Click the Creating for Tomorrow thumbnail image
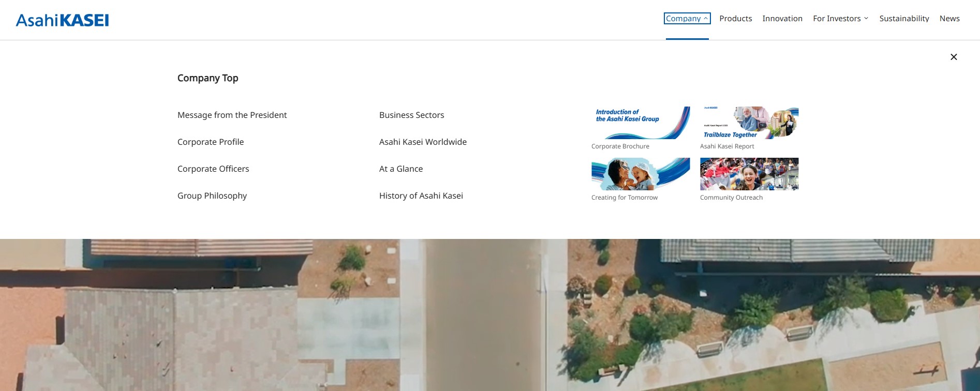 click(641, 174)
